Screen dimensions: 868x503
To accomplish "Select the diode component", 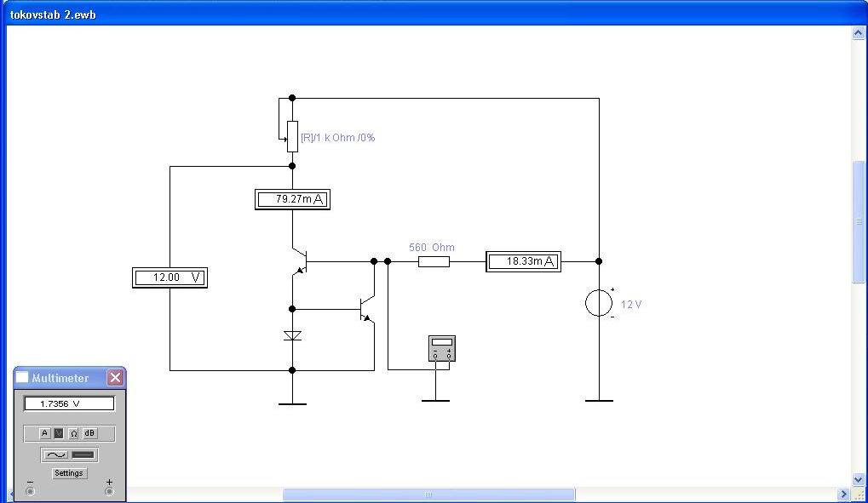I will point(292,336).
